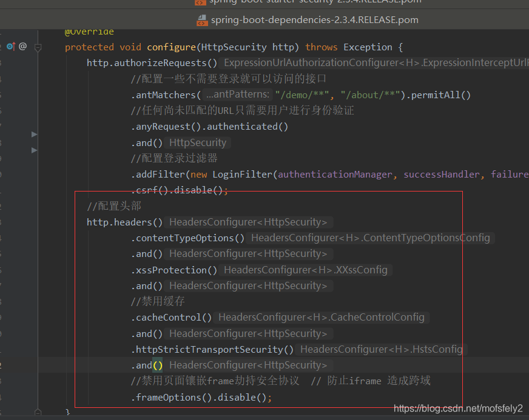Click the .antMatchers( call
This screenshot has height=420, width=529.
click(x=166, y=95)
